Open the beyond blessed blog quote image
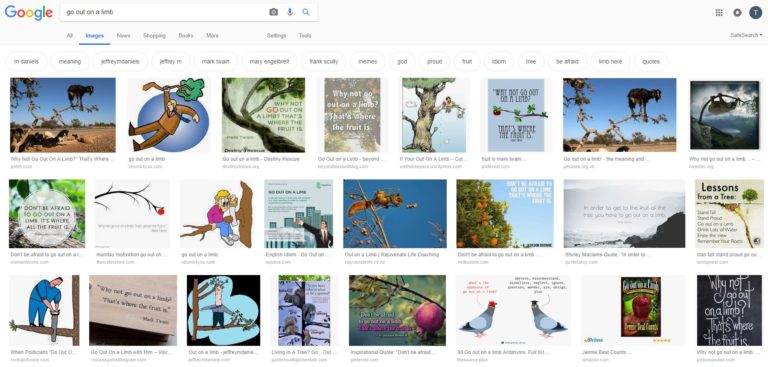Viewport: 768px width, 367px height. click(352, 115)
